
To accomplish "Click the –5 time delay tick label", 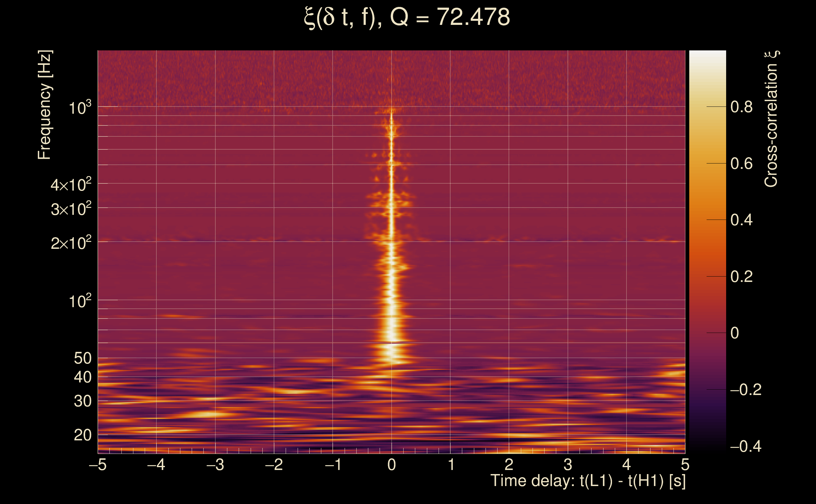I will (x=98, y=465).
